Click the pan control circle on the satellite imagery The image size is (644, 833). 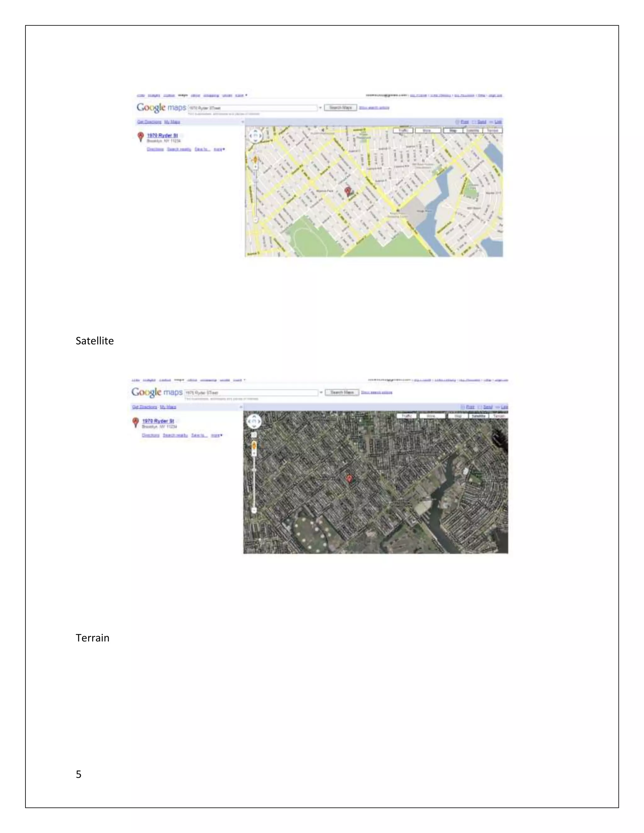254,422
